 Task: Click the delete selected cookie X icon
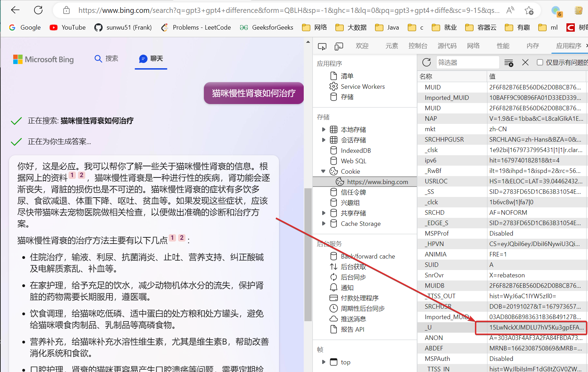[x=525, y=63]
